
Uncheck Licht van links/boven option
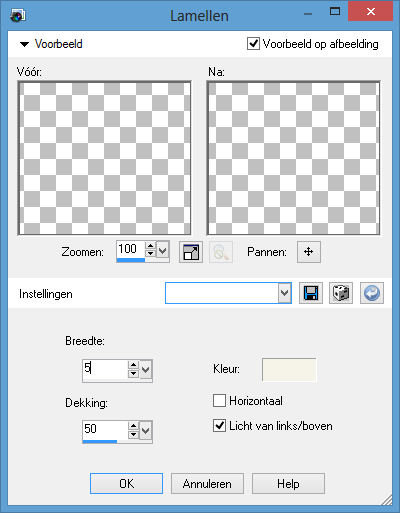(219, 426)
